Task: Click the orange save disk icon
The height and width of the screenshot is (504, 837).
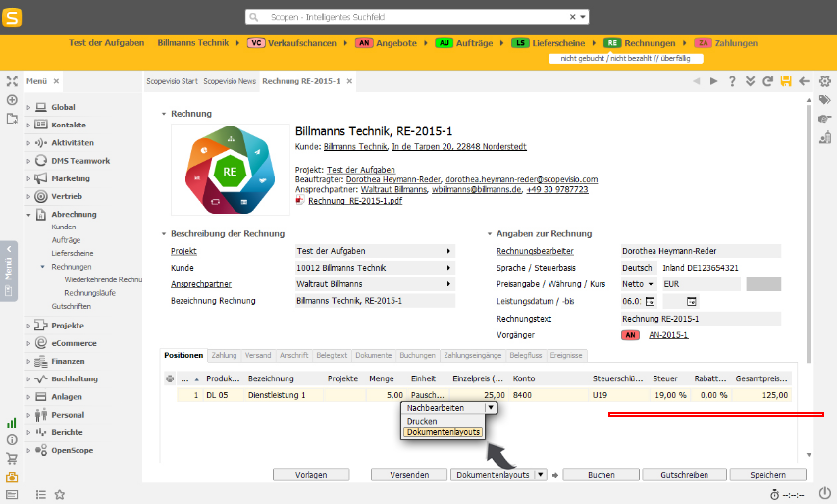Action: click(786, 81)
